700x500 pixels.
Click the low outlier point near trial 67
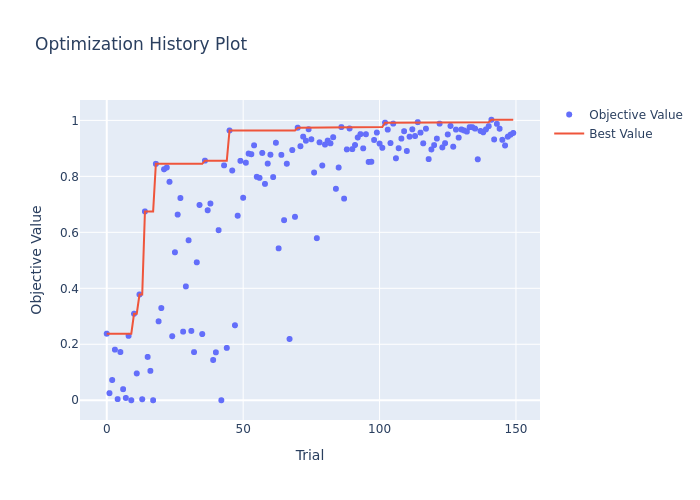coord(290,339)
